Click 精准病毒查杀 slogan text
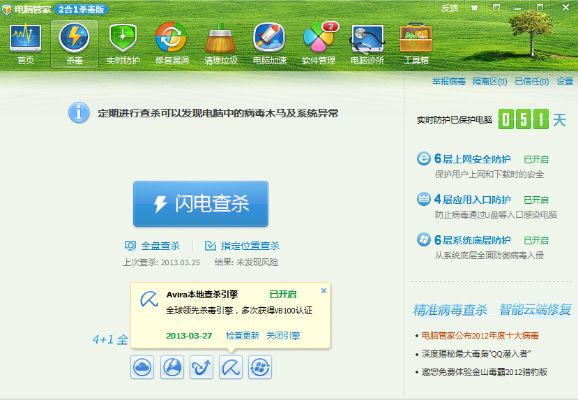 coord(450,310)
